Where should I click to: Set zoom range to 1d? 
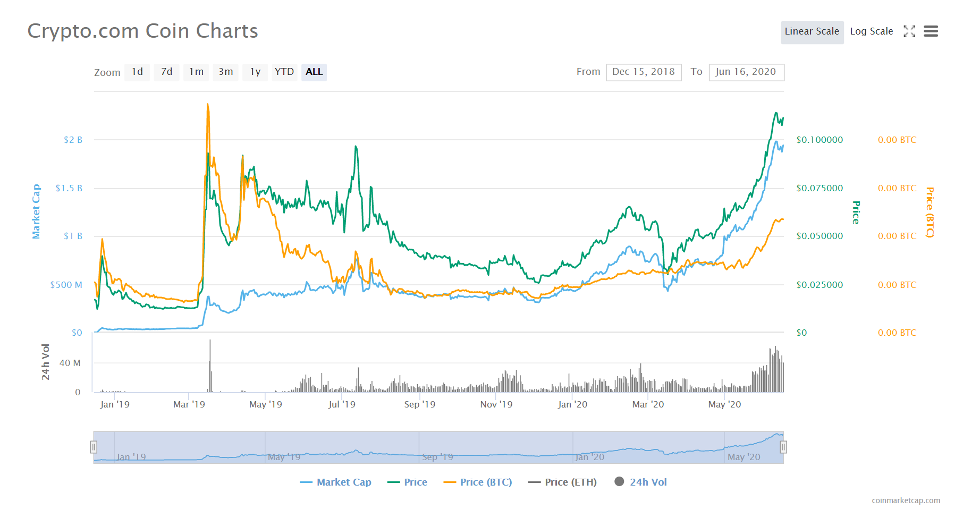point(137,72)
